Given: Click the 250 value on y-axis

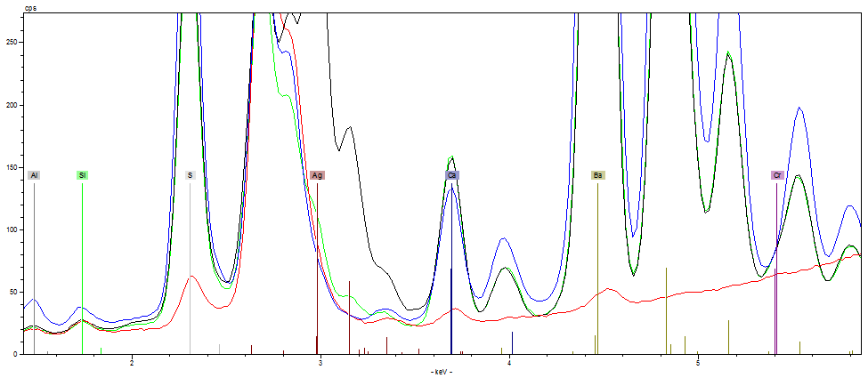Looking at the screenshot, I should coord(11,43).
